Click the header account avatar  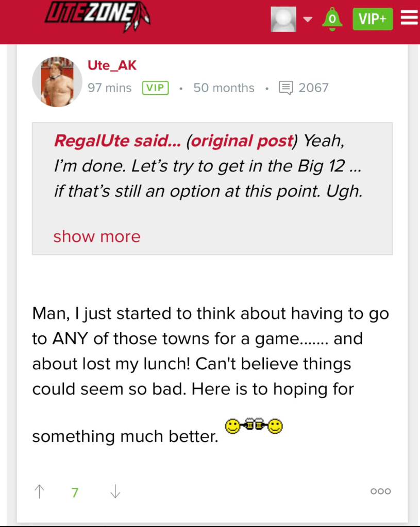[x=283, y=19]
